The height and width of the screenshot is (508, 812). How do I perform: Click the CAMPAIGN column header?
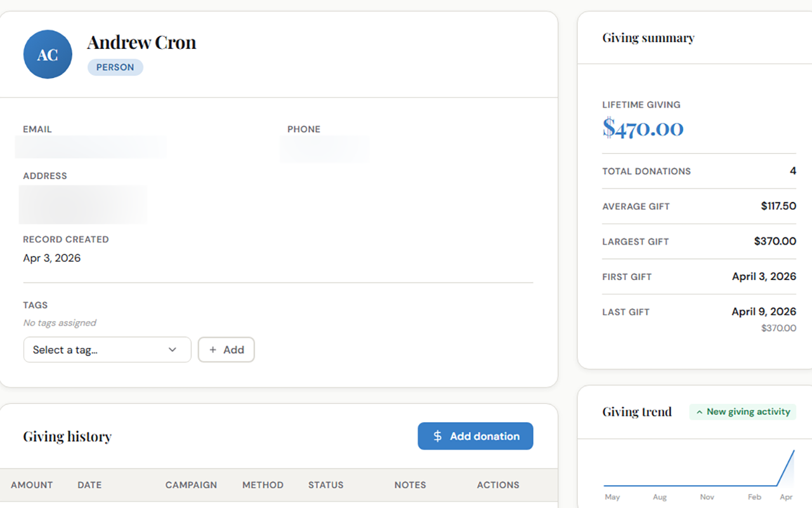click(x=191, y=485)
